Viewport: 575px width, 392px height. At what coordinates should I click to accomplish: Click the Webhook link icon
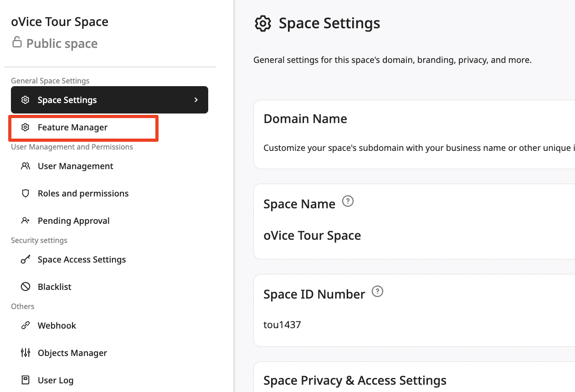tap(26, 325)
